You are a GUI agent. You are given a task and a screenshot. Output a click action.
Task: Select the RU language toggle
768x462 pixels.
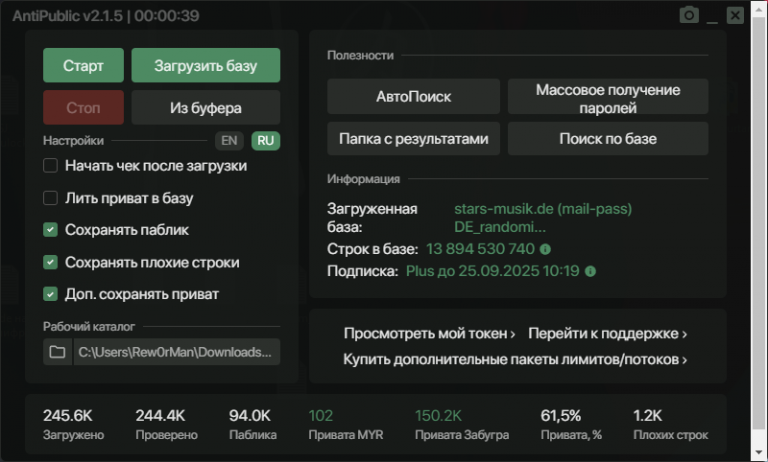point(265,141)
